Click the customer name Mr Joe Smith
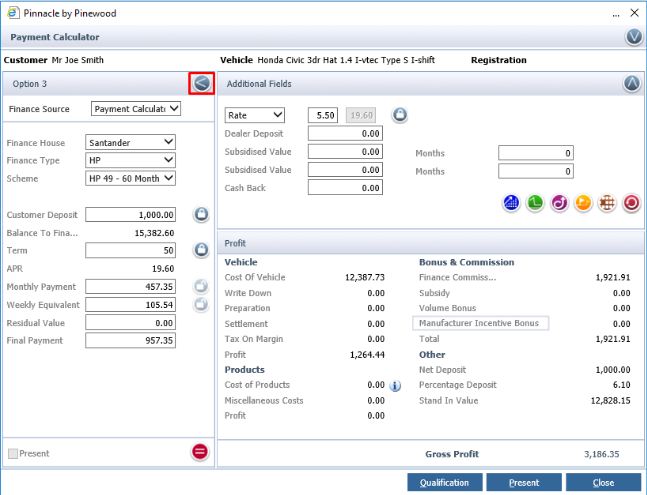 tap(78, 60)
